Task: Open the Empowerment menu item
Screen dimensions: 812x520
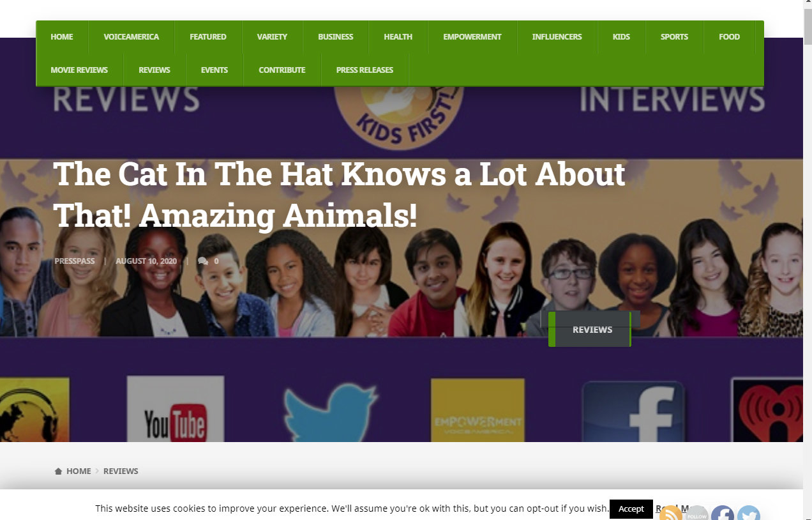Action: coord(472,37)
